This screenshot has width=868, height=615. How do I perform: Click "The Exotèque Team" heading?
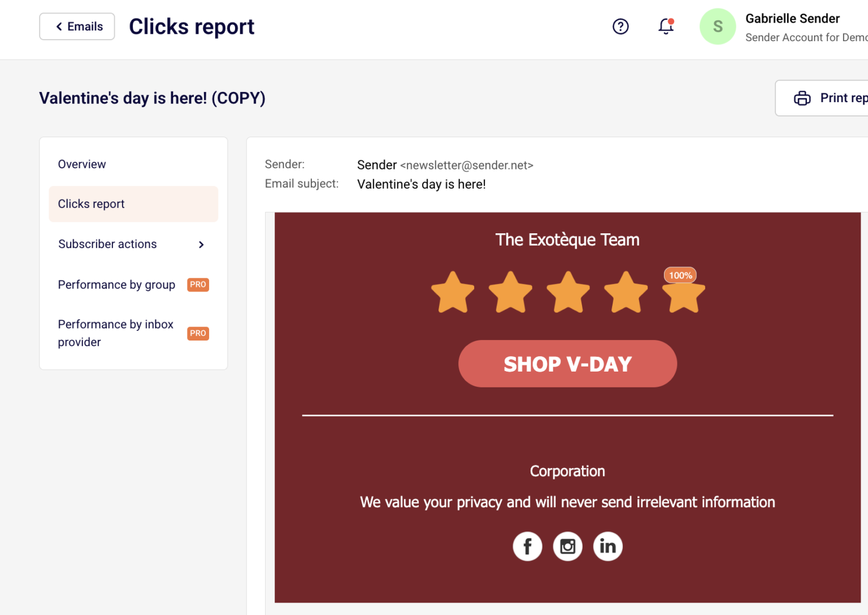point(567,239)
